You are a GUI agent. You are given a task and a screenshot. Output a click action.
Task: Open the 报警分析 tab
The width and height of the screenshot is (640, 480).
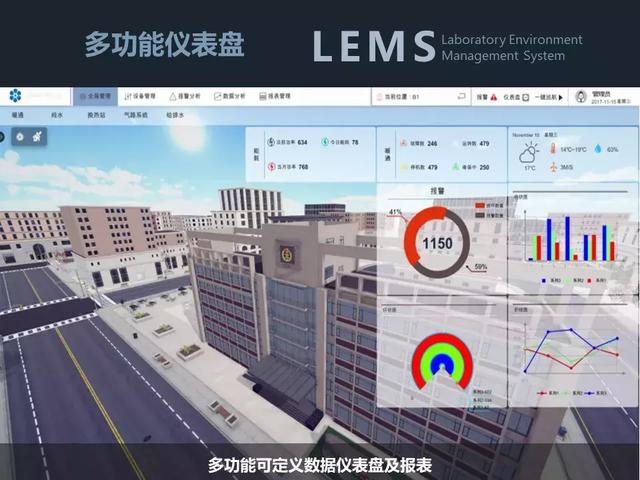pyautogui.click(x=183, y=97)
